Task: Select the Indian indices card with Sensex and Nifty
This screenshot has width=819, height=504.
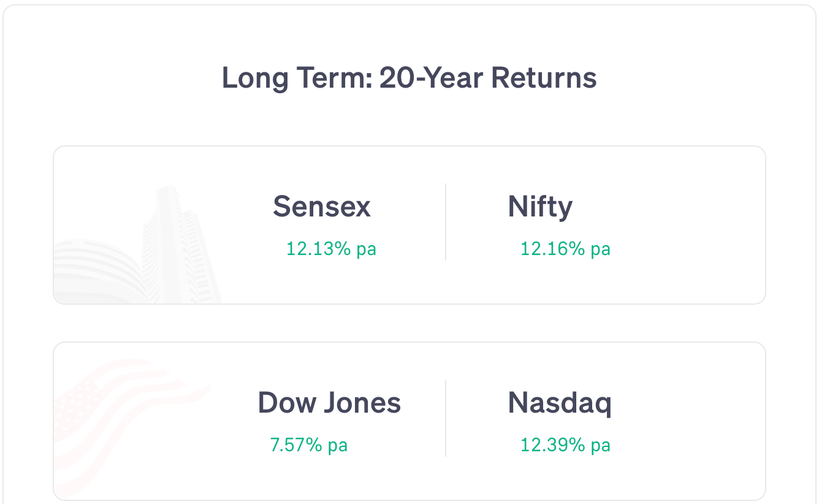Action: [x=409, y=225]
